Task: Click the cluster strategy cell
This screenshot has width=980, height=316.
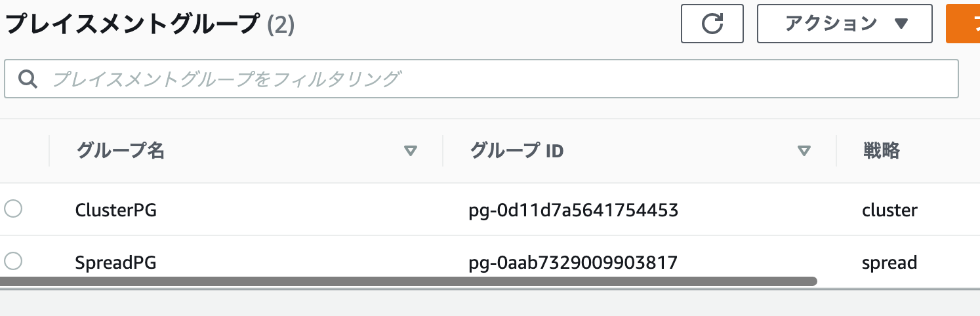Action: (889, 210)
